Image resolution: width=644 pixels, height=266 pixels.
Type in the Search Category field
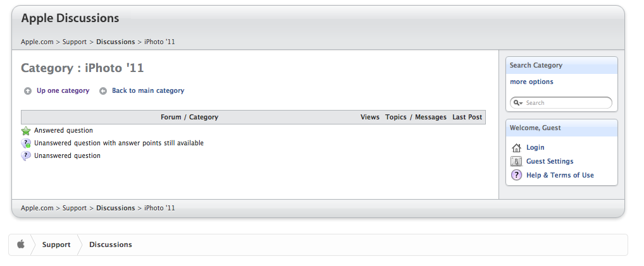pos(566,103)
